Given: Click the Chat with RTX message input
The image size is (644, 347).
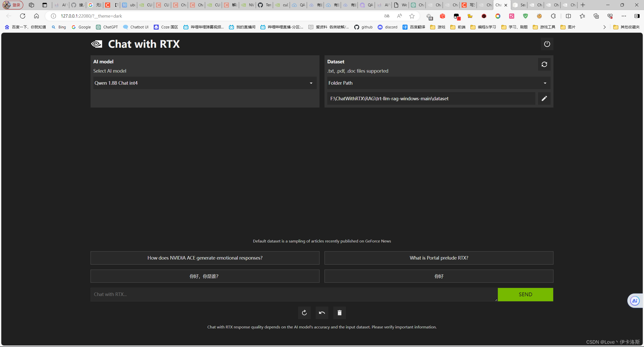Looking at the screenshot, I should (x=294, y=294).
